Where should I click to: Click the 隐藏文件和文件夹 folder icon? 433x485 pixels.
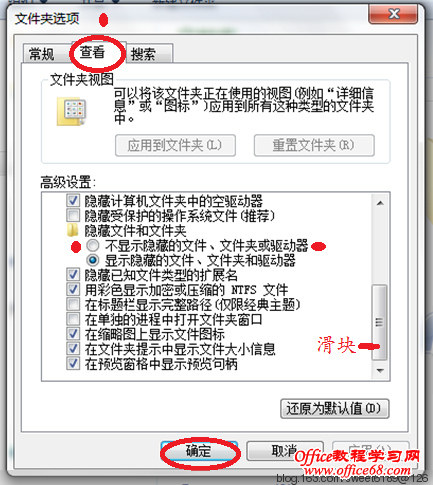73,230
